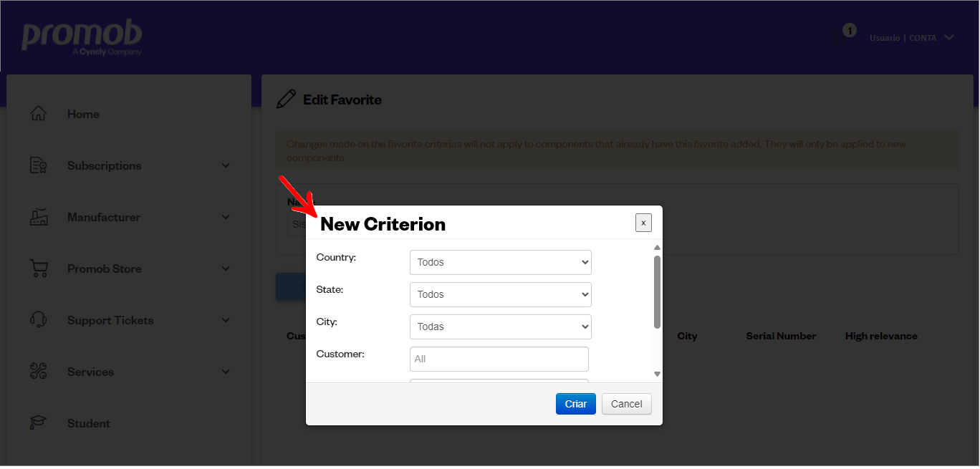Click the Criar button
Image resolution: width=980 pixels, height=469 pixels.
576,404
